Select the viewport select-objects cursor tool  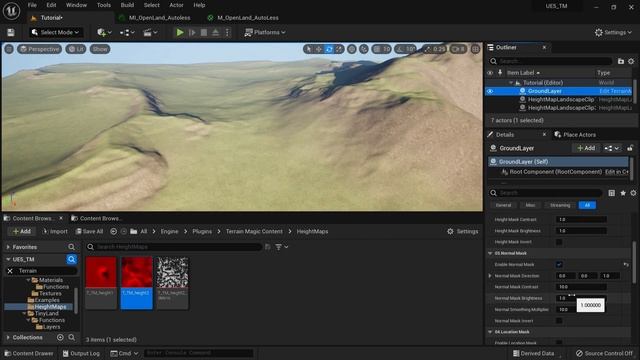[x=309, y=49]
